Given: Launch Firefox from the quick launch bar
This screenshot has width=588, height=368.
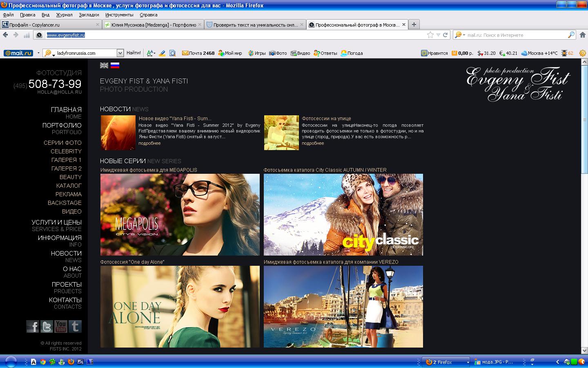Looking at the screenshot, I should click(71, 362).
